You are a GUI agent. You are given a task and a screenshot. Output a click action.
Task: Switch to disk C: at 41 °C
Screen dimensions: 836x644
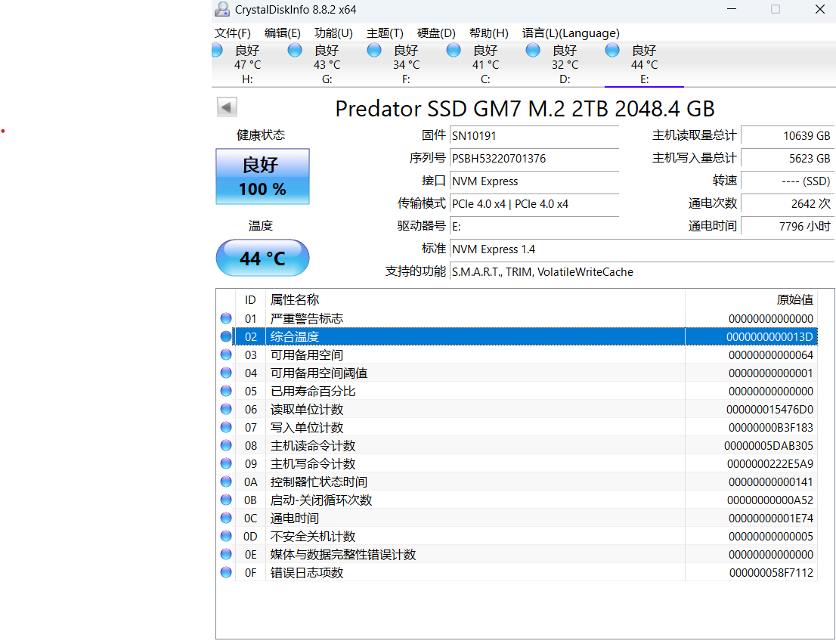click(x=485, y=64)
